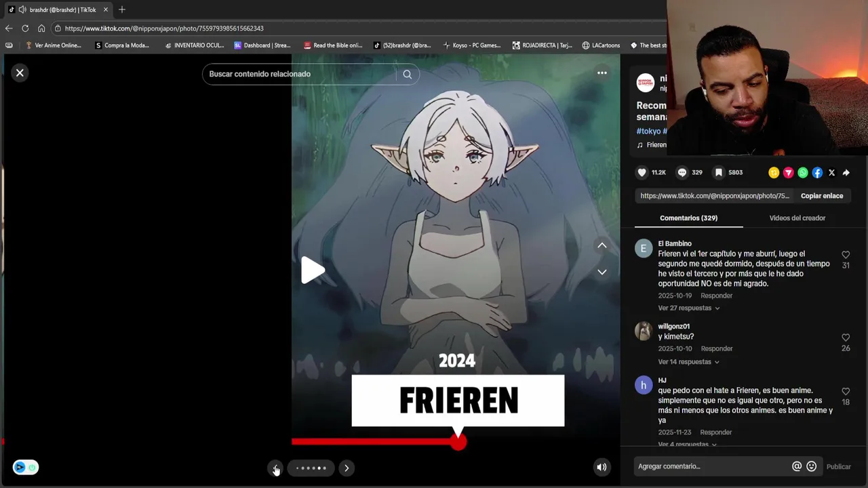Close the brashdr TikTok browser tab
Screen dimensions: 868x488
(x=106, y=9)
